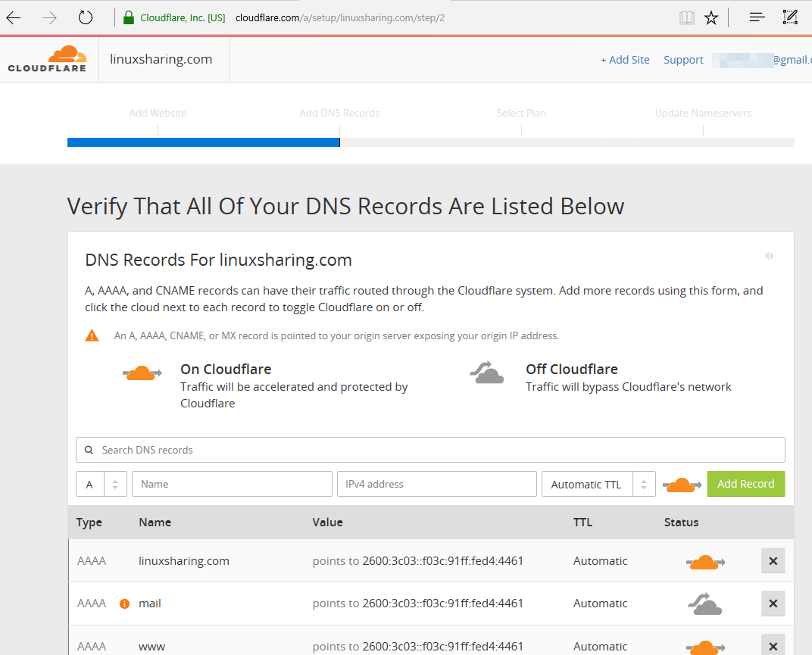Refresh the page with reload icon
Viewport: 812px width, 655px height.
[x=86, y=17]
